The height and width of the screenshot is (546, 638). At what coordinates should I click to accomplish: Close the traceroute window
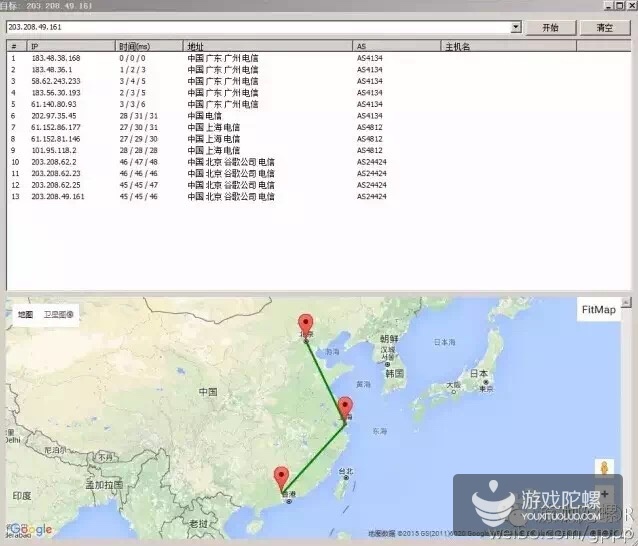[630, 5]
